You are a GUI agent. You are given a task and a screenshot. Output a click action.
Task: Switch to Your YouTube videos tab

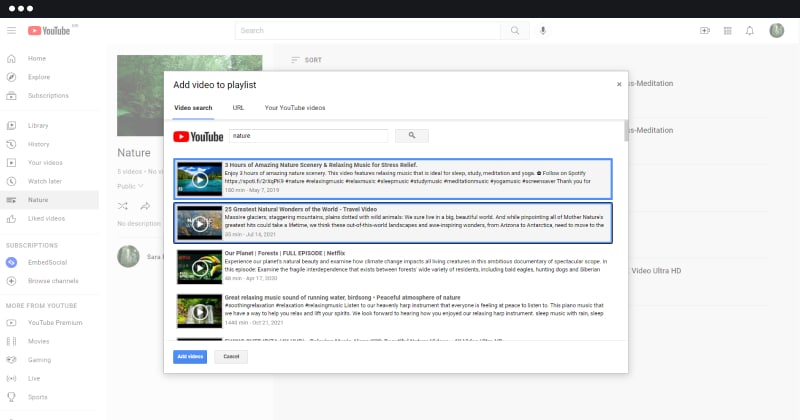(295, 108)
